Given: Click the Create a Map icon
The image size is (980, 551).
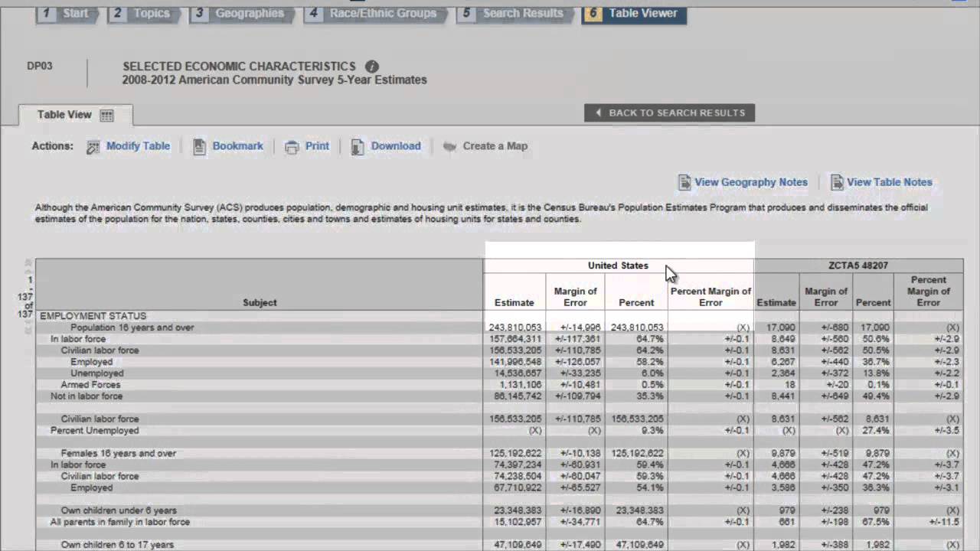Looking at the screenshot, I should click(x=449, y=146).
